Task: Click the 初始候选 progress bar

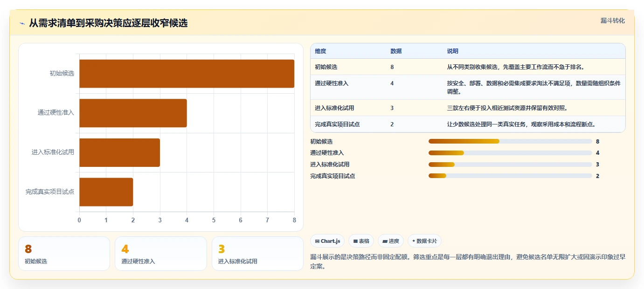Action: pos(510,141)
